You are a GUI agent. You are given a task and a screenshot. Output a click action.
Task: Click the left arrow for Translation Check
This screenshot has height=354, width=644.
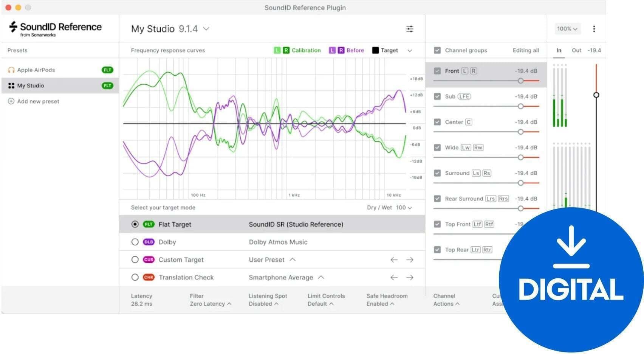394,278
